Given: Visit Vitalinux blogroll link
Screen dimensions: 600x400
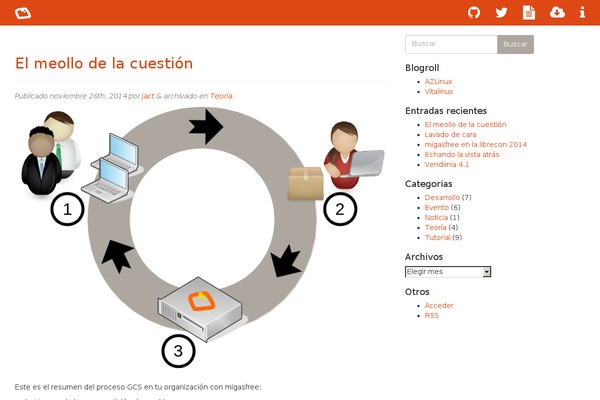Looking at the screenshot, I should 439,91.
